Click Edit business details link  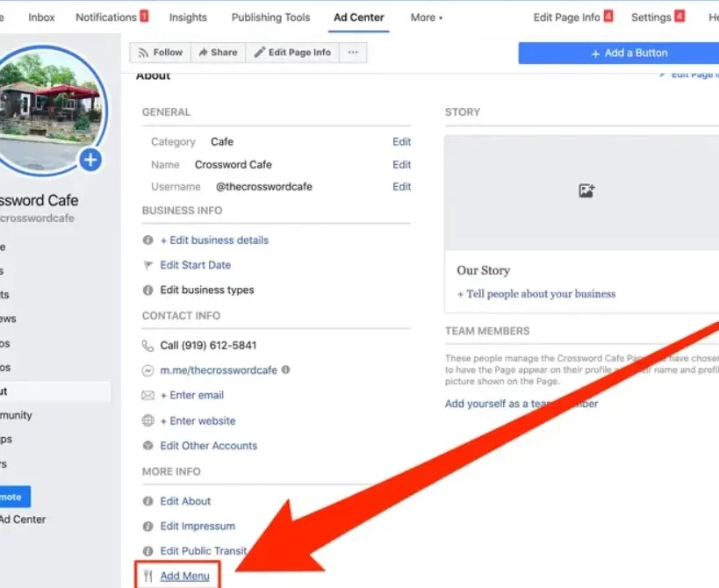coord(214,240)
